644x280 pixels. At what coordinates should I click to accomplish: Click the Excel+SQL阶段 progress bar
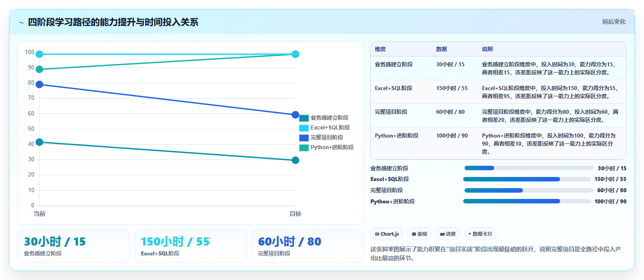point(527,179)
